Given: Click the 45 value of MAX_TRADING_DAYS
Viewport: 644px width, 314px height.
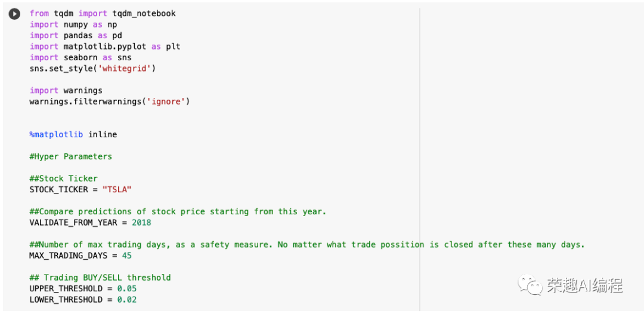Looking at the screenshot, I should pos(127,255).
